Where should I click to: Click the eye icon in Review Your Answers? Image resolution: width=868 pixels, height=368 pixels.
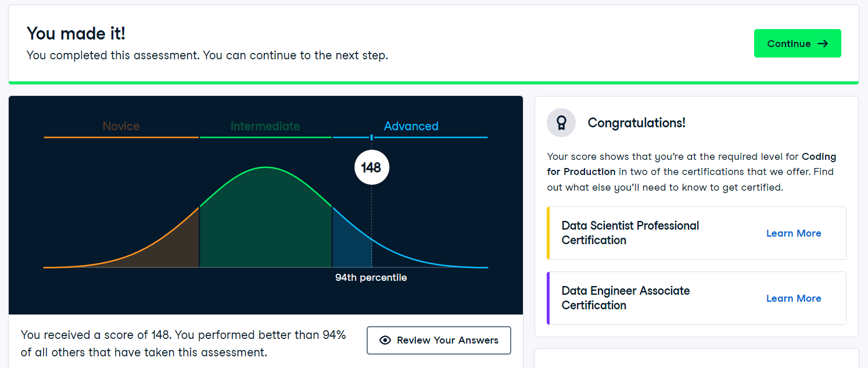pyautogui.click(x=385, y=340)
